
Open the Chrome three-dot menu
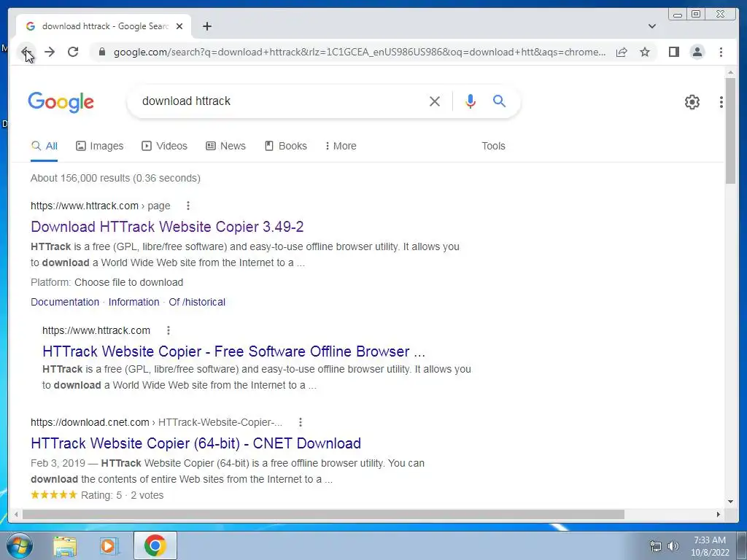point(721,52)
